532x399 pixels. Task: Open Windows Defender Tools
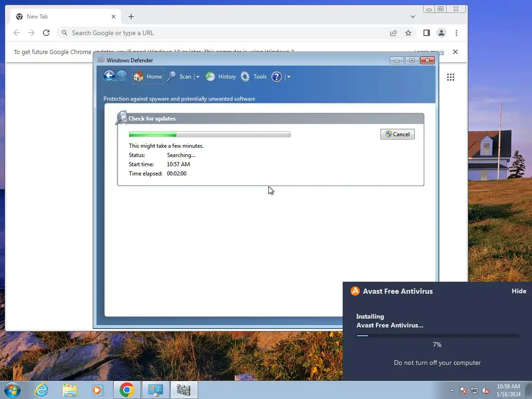click(254, 77)
